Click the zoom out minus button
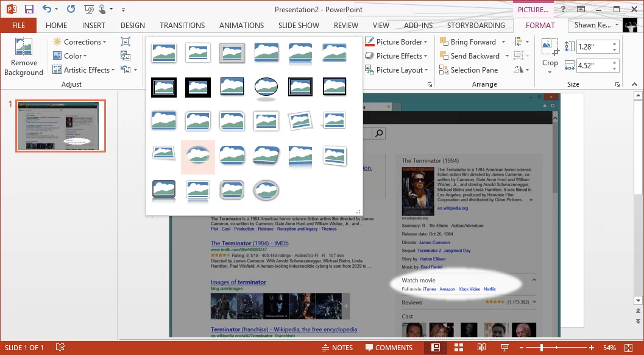The height and width of the screenshot is (355, 644). 522,348
